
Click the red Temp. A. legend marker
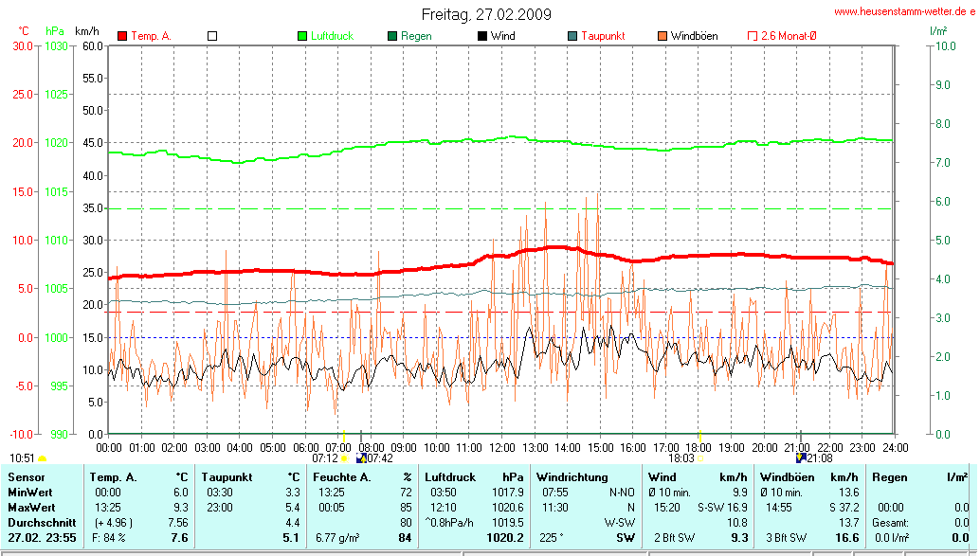click(x=122, y=36)
